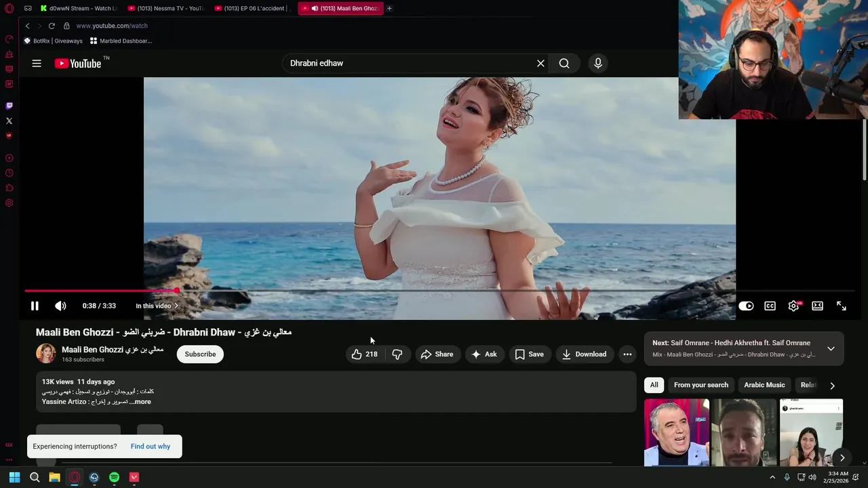Expand the Next up mix panel
This screenshot has width=868, height=488.
tap(831, 348)
